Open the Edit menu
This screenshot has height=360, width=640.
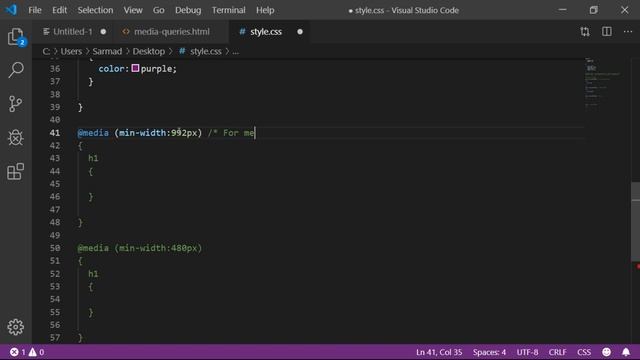[59, 10]
